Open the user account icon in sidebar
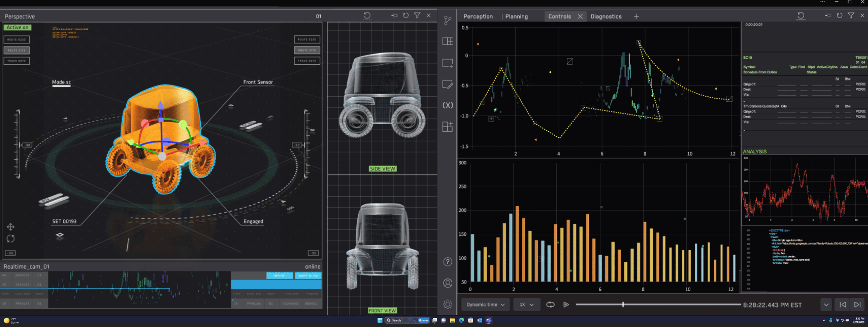868x327 pixels. pos(447,283)
